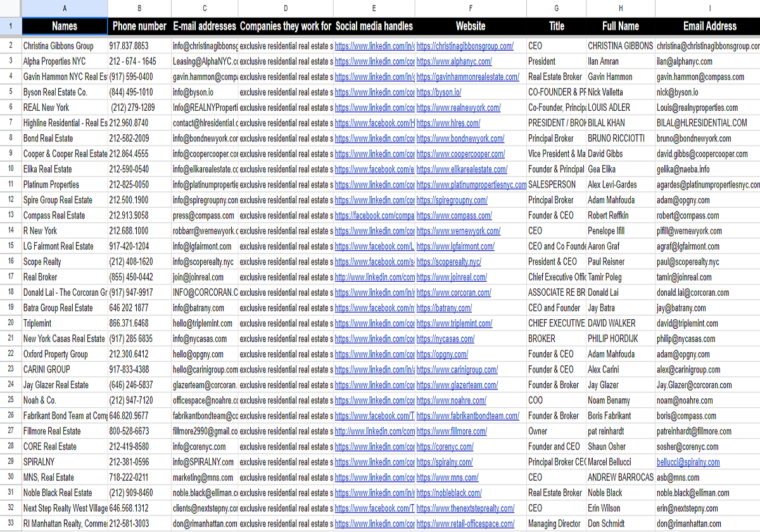The width and height of the screenshot is (760, 532).
Task: Open the bondnewyork.com website link
Action: coord(460,139)
